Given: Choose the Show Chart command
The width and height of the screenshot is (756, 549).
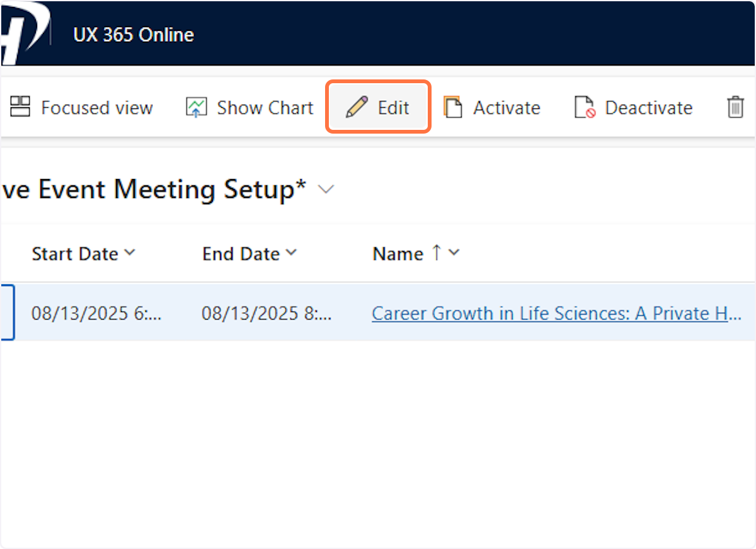Looking at the screenshot, I should coord(265,108).
